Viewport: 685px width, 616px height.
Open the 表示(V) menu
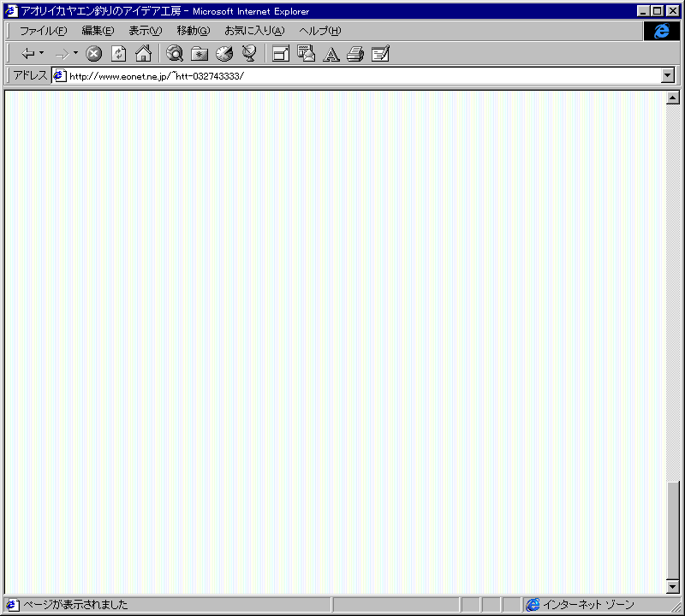tap(145, 31)
